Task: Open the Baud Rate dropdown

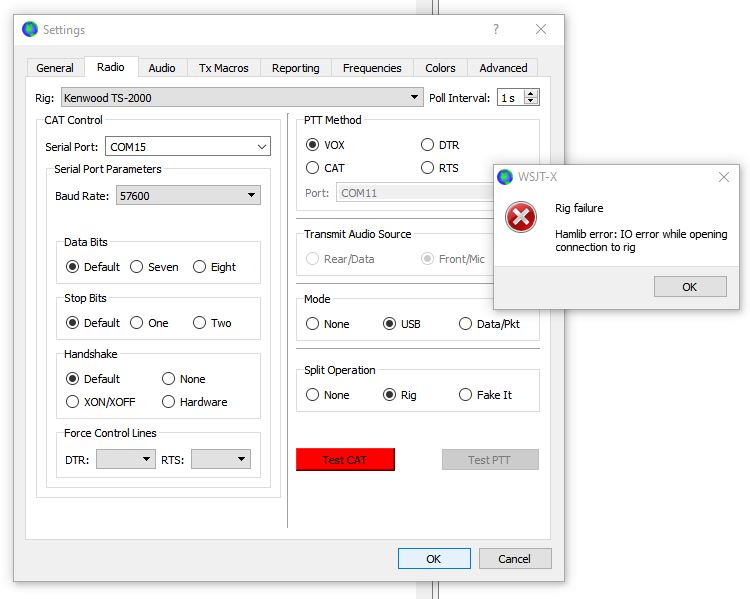Action: (251, 196)
